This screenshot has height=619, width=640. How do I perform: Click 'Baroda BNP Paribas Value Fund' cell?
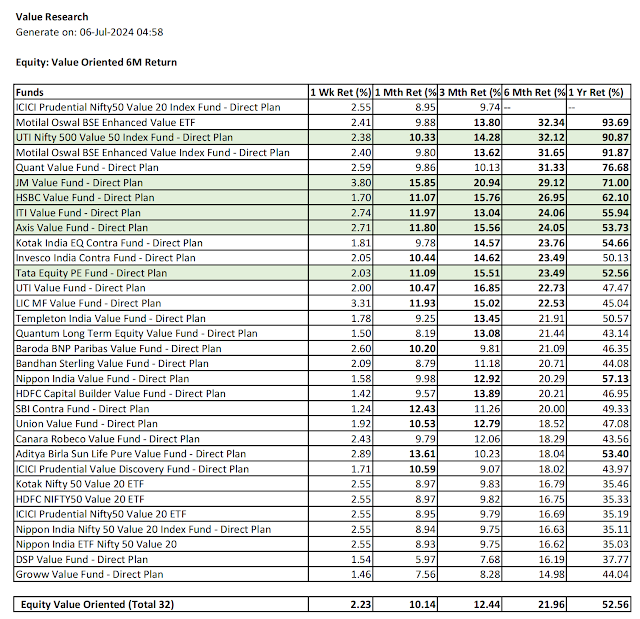[161, 348]
